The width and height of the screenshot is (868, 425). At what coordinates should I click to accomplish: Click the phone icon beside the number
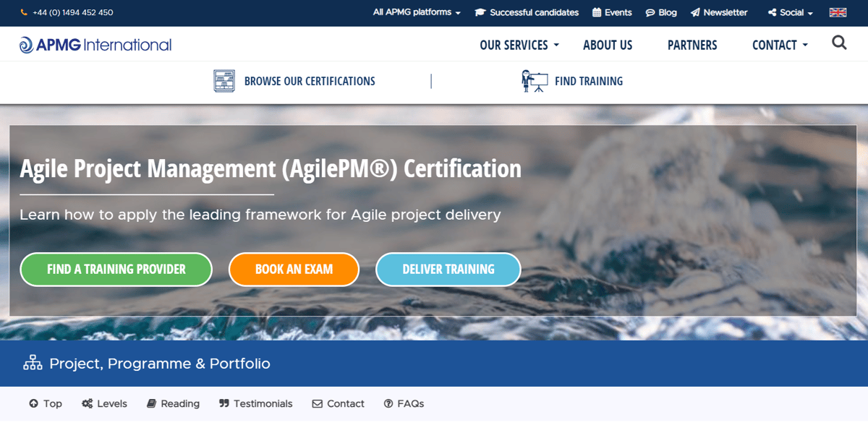point(24,12)
